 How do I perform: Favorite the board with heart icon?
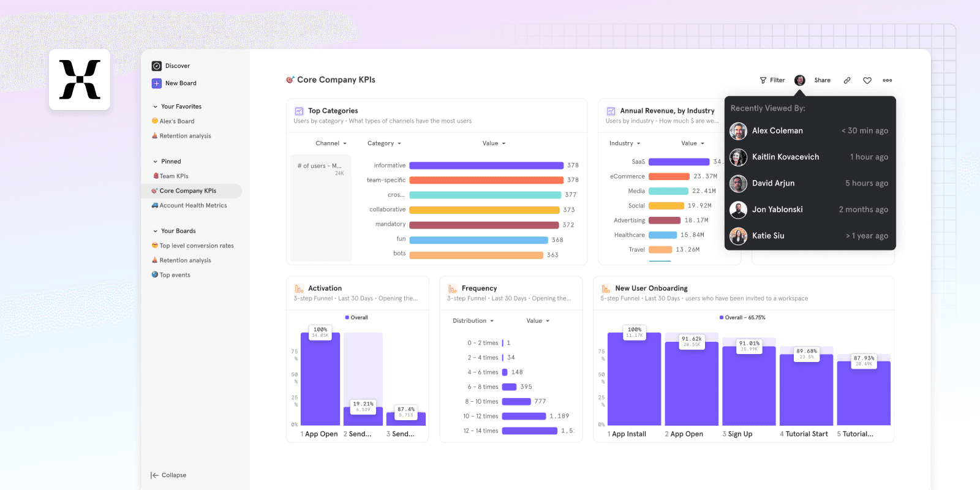(867, 80)
